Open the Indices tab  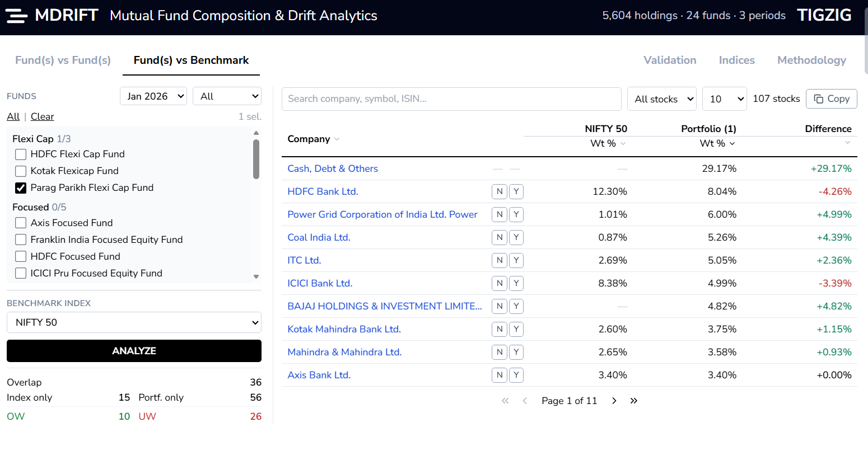coord(737,60)
